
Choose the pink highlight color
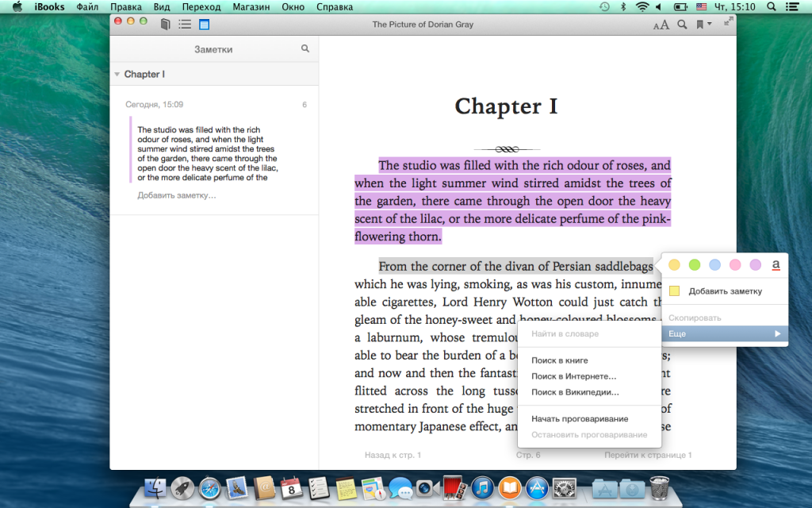tap(735, 265)
